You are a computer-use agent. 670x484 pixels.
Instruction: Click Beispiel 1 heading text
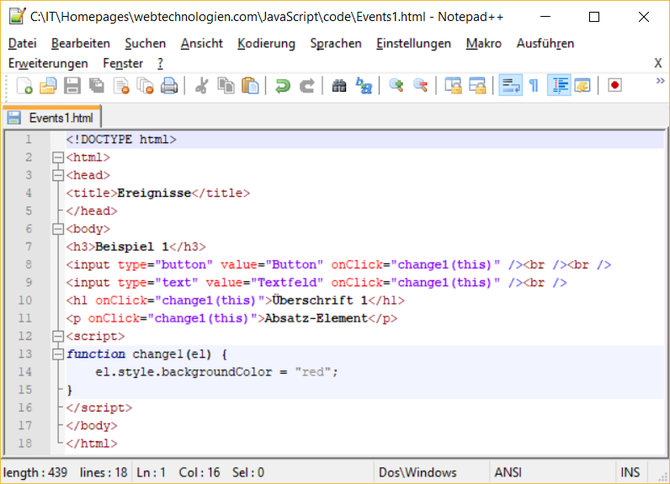[x=132, y=247]
